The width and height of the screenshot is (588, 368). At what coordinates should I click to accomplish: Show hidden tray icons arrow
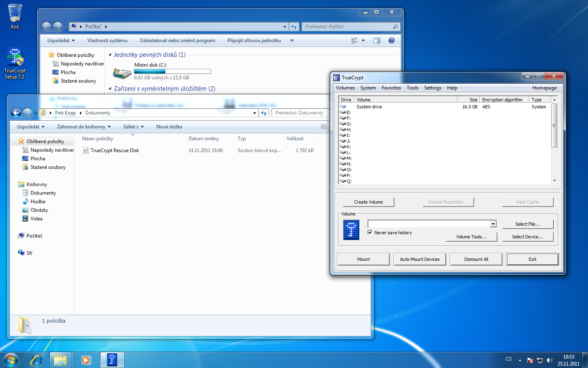(x=520, y=360)
